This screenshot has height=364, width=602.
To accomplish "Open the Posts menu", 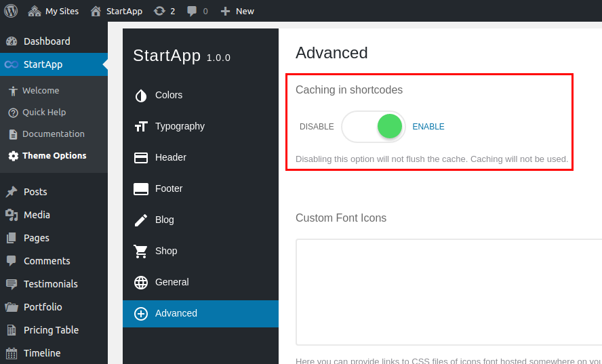I will point(54,192).
